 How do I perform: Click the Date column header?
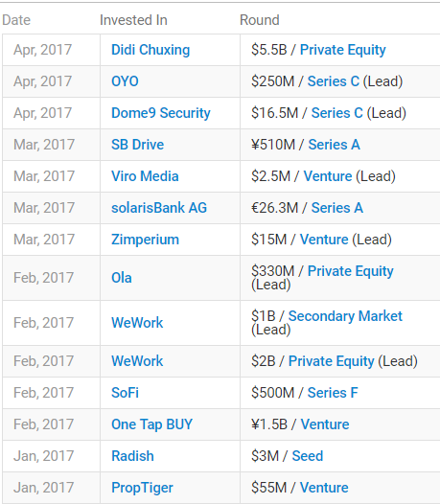[x=16, y=20]
